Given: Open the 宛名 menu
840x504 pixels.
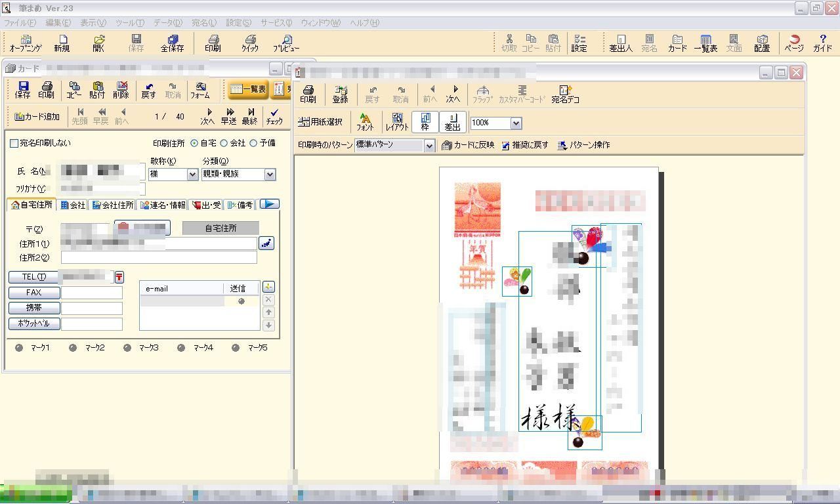Looking at the screenshot, I should (203, 22).
